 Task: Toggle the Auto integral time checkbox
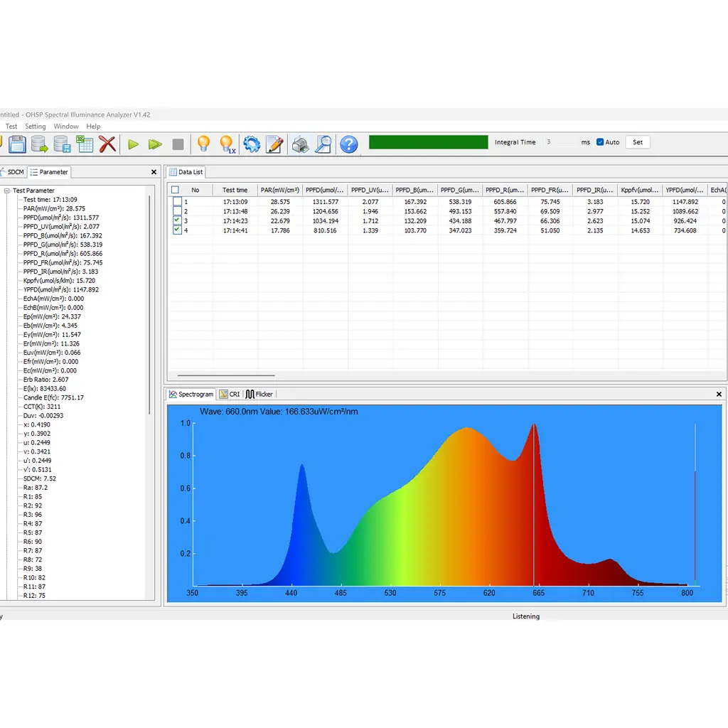pos(600,142)
